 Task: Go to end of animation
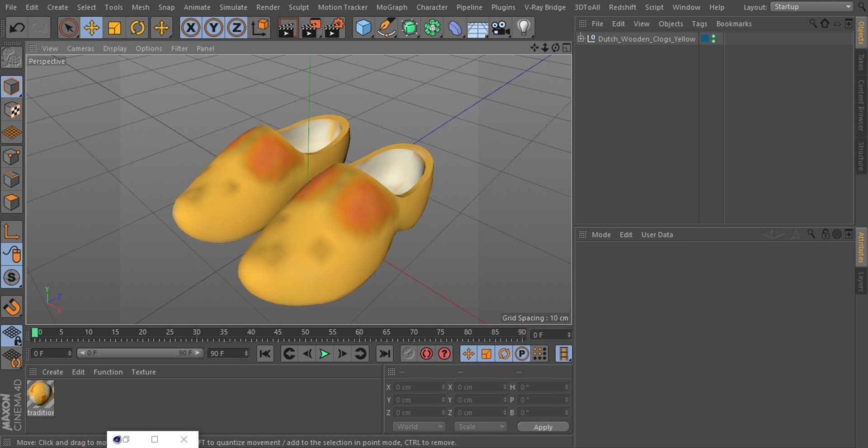point(385,354)
